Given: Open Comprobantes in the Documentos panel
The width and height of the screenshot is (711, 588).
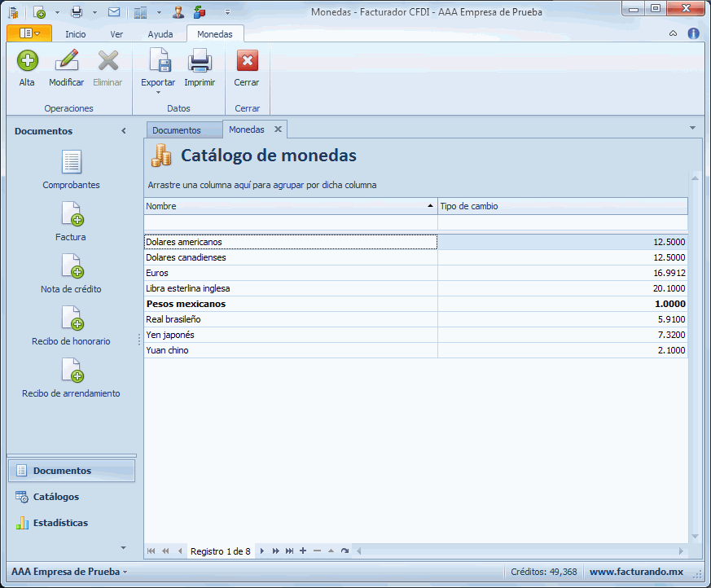Looking at the screenshot, I should [72, 163].
